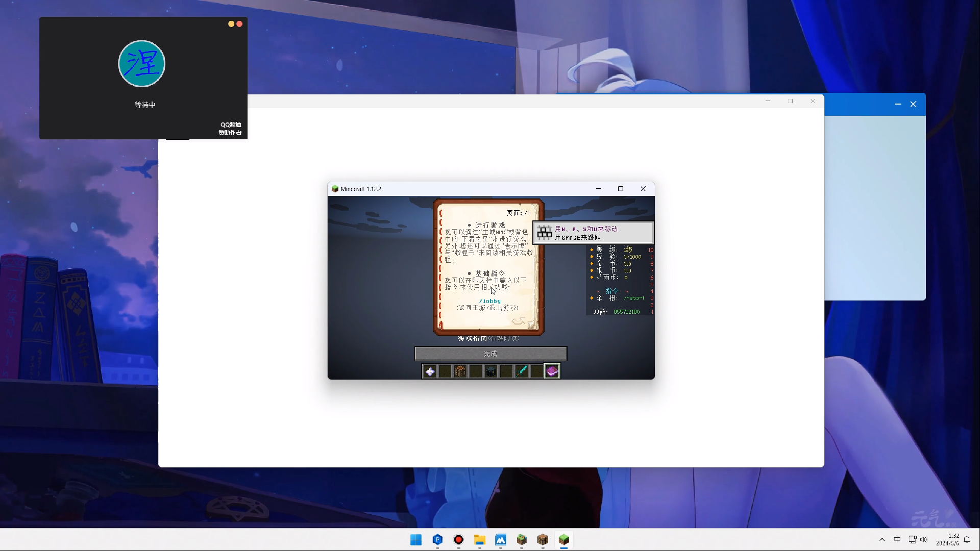The height and width of the screenshot is (551, 980).
Task: Open the notification bell in taskbar
Action: 967,540
